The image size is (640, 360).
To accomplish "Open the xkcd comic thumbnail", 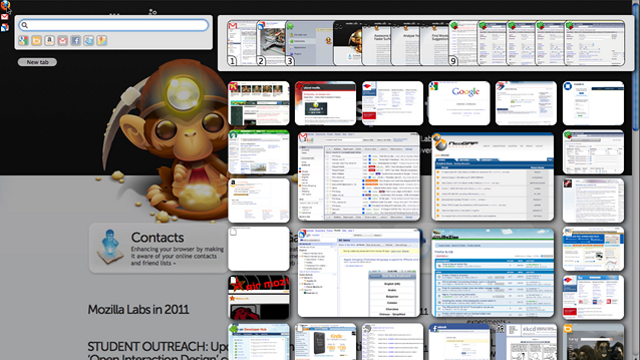I will (526, 342).
